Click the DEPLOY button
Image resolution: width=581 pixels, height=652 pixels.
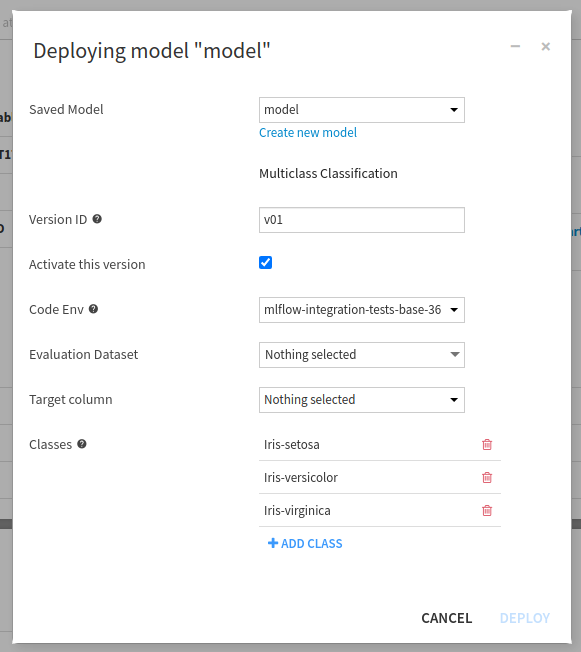pyautogui.click(x=525, y=618)
